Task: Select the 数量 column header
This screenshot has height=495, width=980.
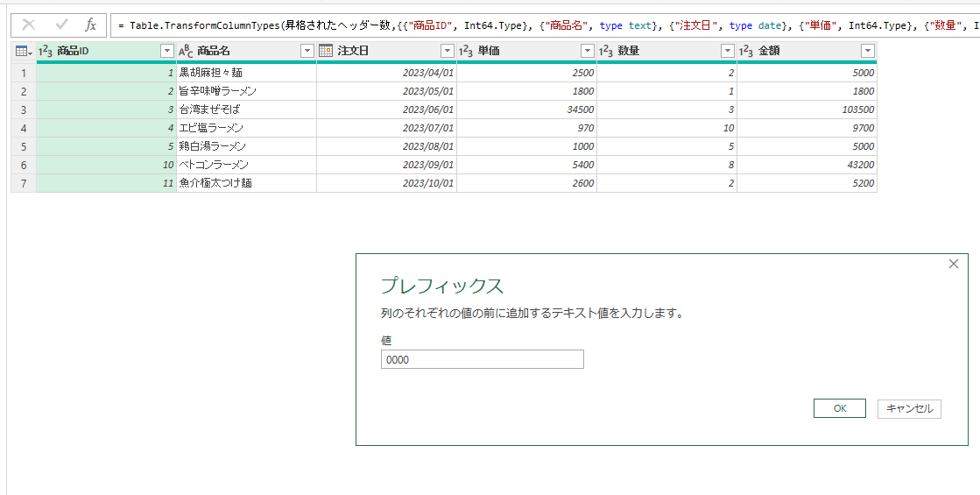Action: point(666,51)
